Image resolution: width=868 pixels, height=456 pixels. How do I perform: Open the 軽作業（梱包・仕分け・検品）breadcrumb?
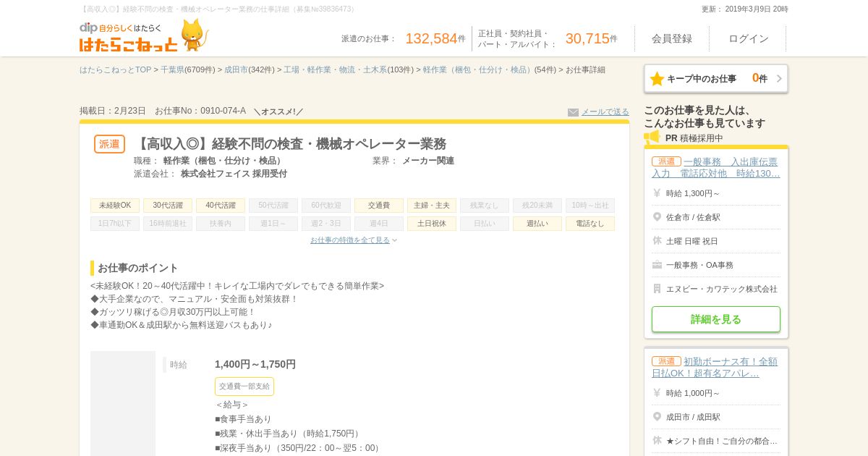(x=478, y=70)
